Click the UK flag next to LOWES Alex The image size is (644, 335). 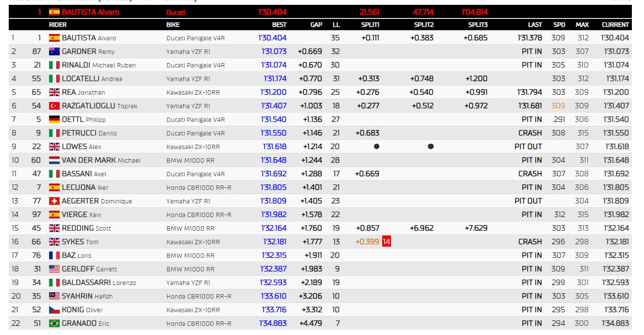click(x=54, y=147)
